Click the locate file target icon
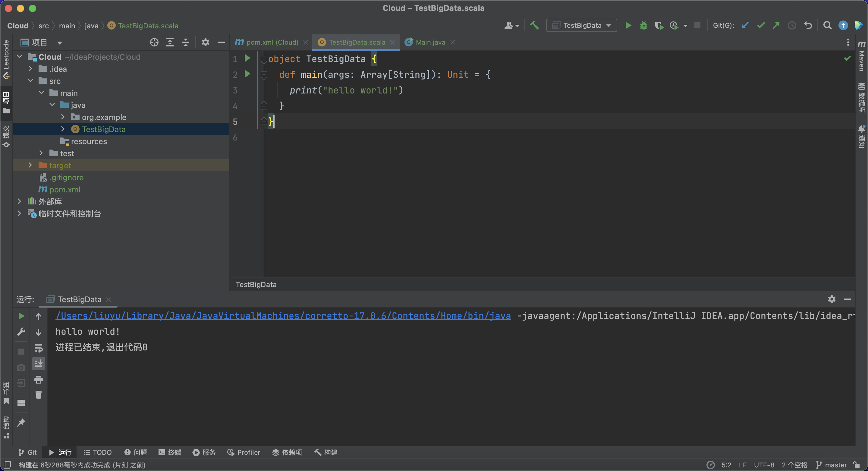868x471 pixels. [x=154, y=42]
